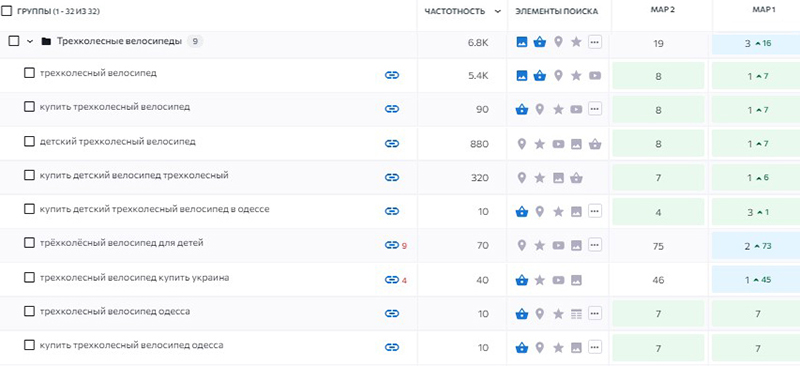Click shopping basket icon in Трехколесные велосипеды group row

click(540, 42)
